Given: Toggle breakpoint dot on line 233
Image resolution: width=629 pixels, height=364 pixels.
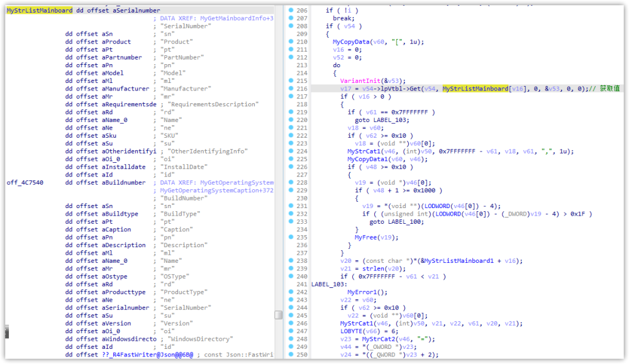Looking at the screenshot, I should click(x=291, y=222).
